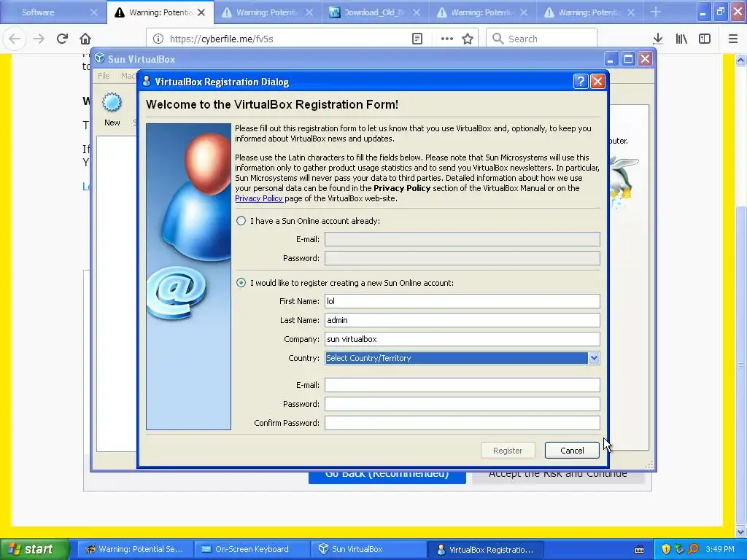
Task: Toggle reader view icon in address bar
Action: tap(417, 39)
